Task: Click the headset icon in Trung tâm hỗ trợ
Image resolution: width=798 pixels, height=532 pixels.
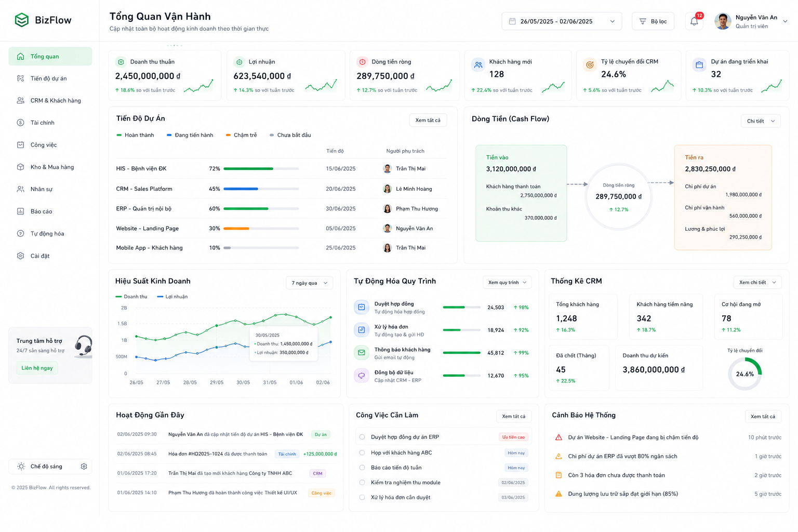Action: point(83,346)
